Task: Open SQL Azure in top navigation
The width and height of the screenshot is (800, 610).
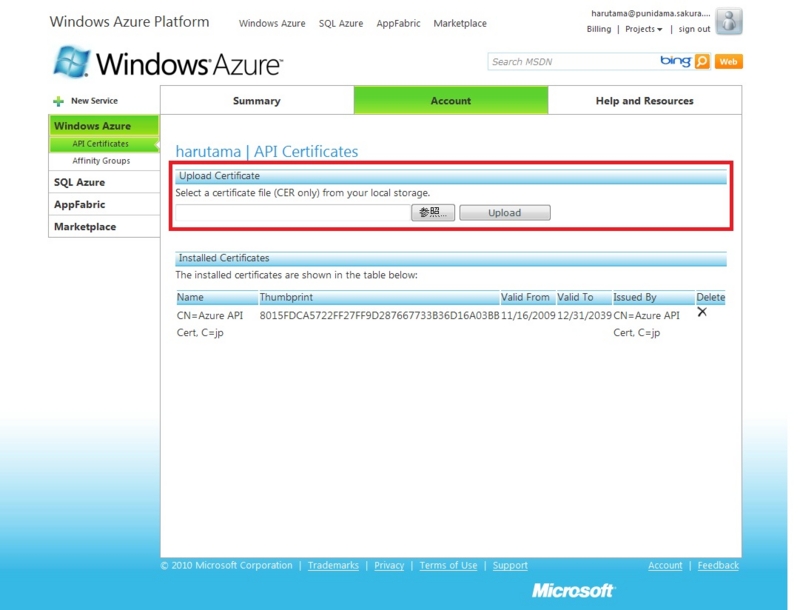Action: pos(341,23)
